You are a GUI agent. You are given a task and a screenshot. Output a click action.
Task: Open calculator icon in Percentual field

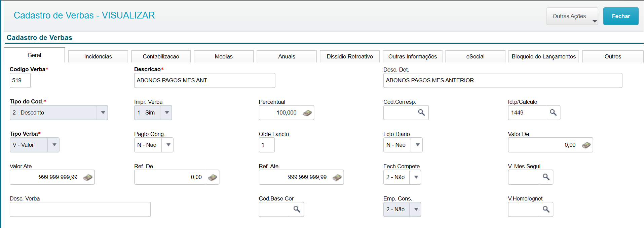tap(307, 113)
